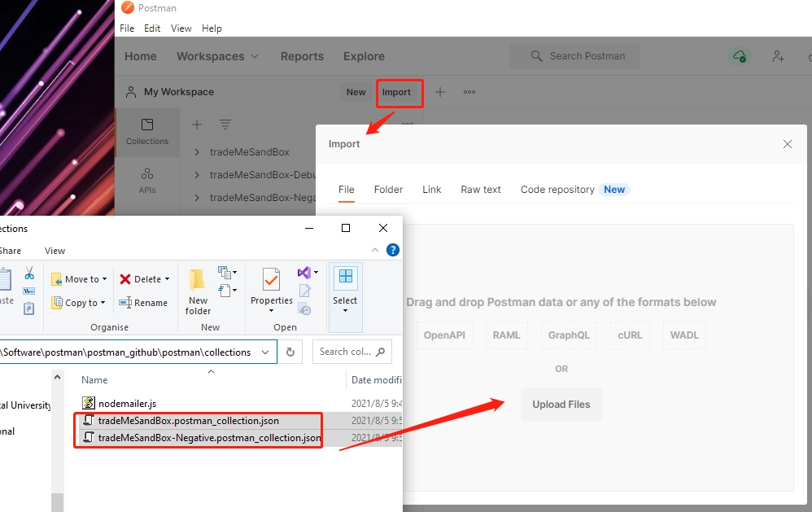Click the Explorer help question mark icon
Viewport: 812px width, 512px height.
coord(393,250)
